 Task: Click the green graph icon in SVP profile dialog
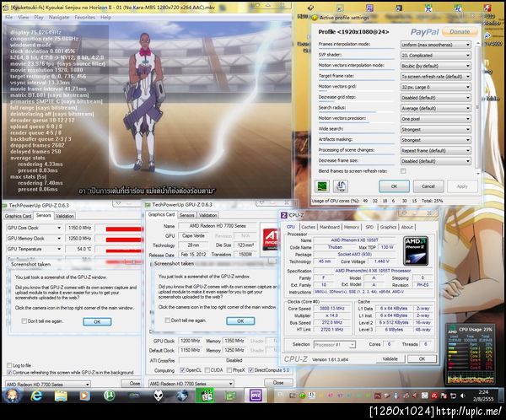coord(322,186)
